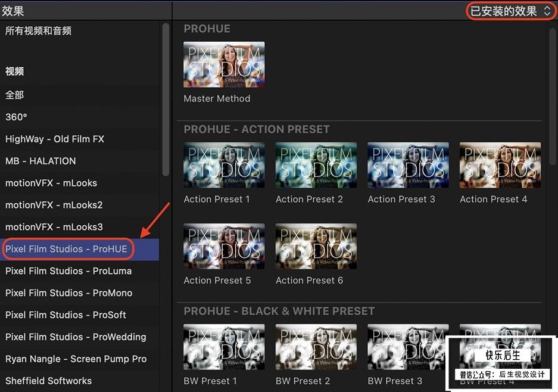The width and height of the screenshot is (558, 392).
Task: Click the Action Preset 1 label
Action: click(217, 200)
